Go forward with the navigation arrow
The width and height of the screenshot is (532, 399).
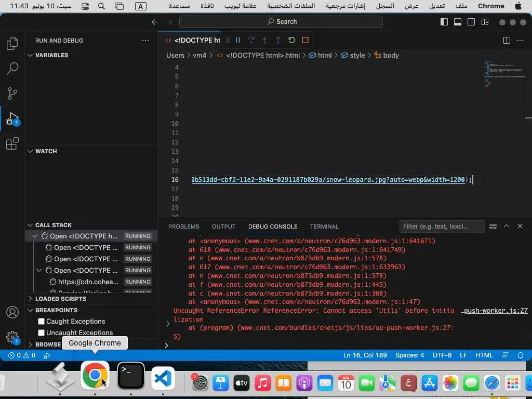click(x=169, y=22)
